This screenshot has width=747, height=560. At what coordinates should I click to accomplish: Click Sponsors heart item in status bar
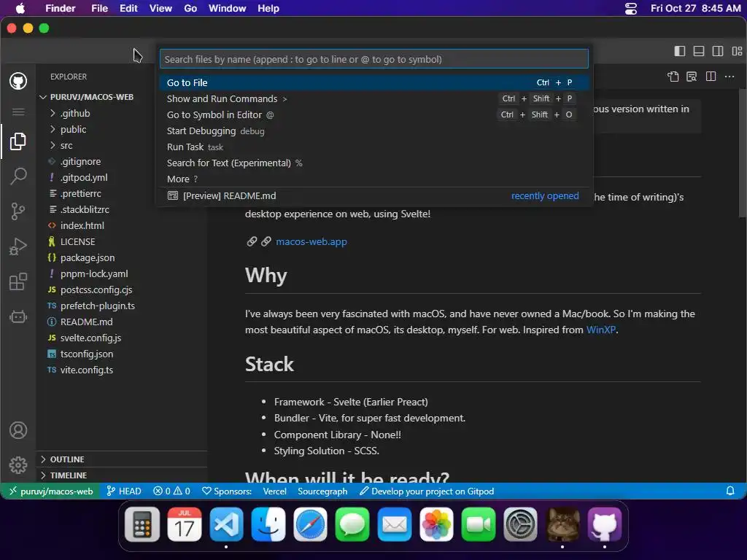point(227,491)
